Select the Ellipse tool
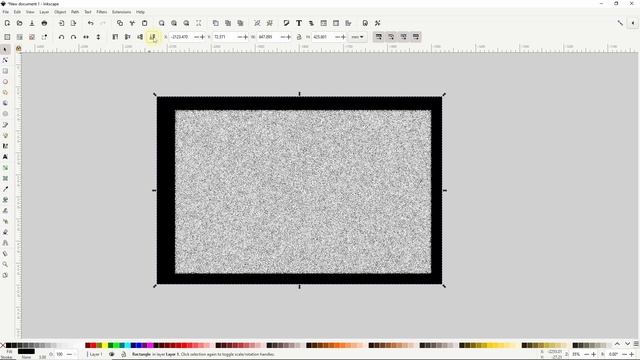The width and height of the screenshot is (640, 360). (5, 82)
